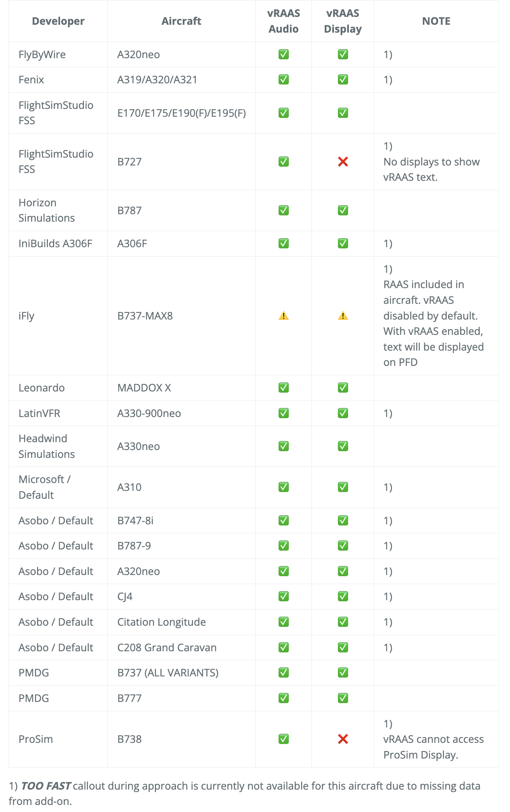Click the vRAAS Display checkmark for Fenix A319/A320/A321
510x812 pixels.
pos(343,79)
